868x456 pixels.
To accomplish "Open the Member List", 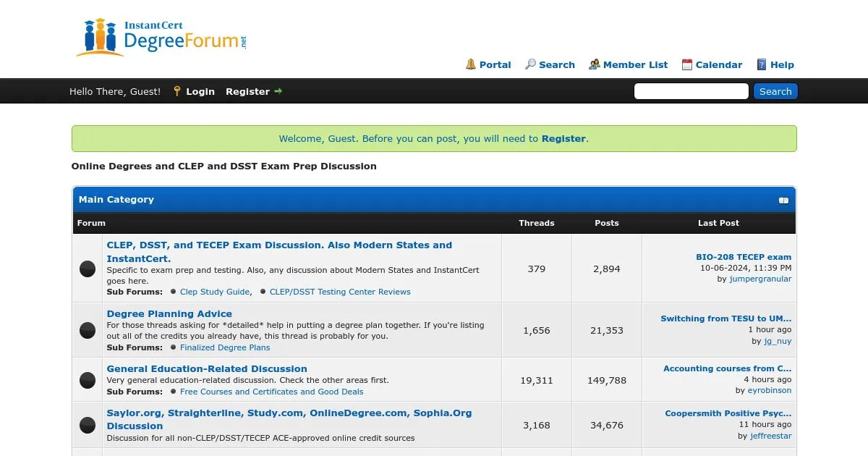I will point(636,64).
